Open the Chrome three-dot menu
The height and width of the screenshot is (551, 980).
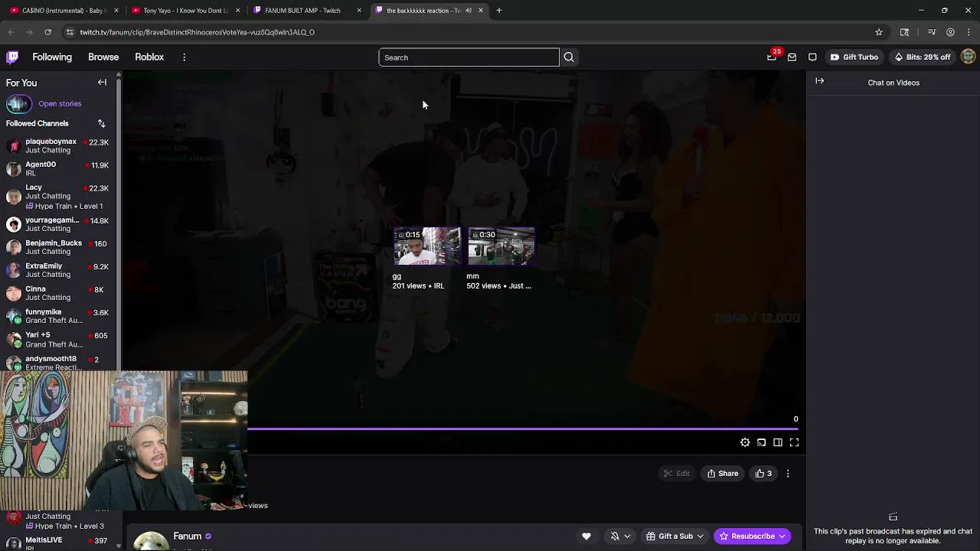pos(969,32)
